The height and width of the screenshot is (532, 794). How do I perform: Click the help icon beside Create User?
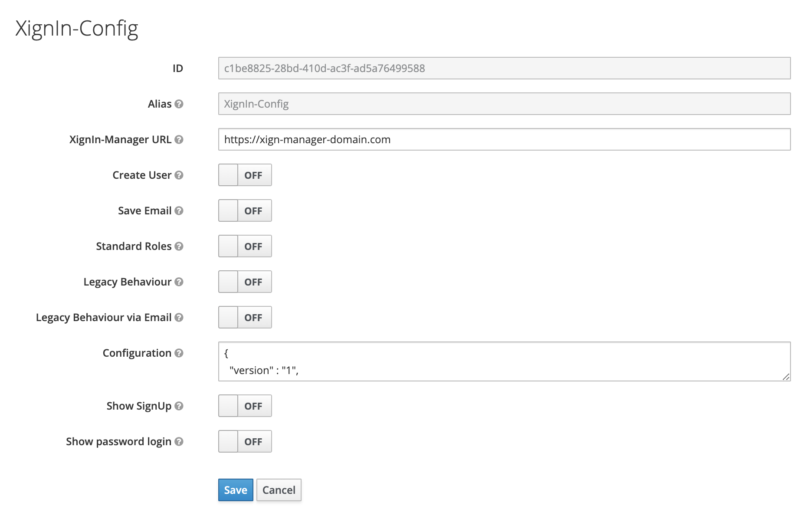(x=179, y=175)
